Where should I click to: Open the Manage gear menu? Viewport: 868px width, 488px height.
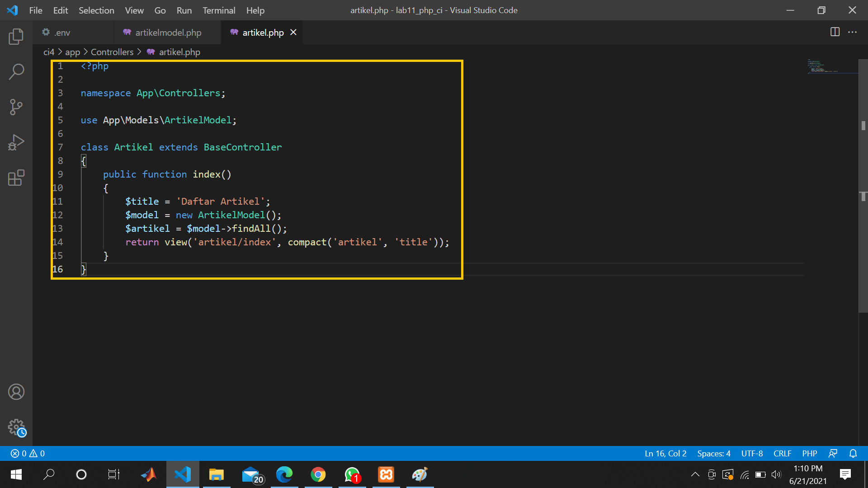16,427
